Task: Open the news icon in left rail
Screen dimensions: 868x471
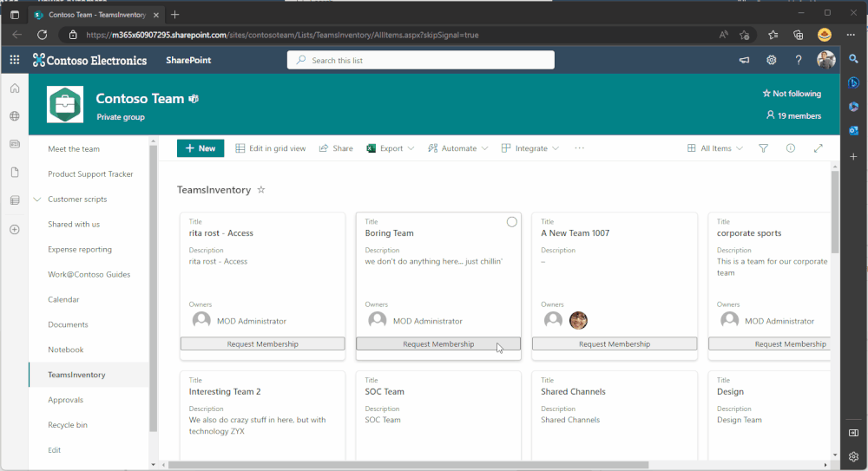Action: 15,144
